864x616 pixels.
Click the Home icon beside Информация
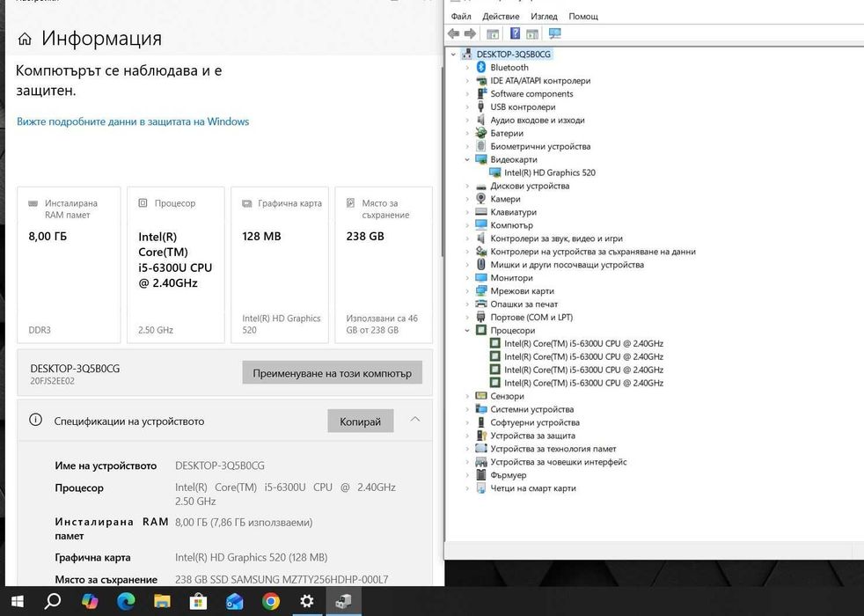click(x=25, y=39)
